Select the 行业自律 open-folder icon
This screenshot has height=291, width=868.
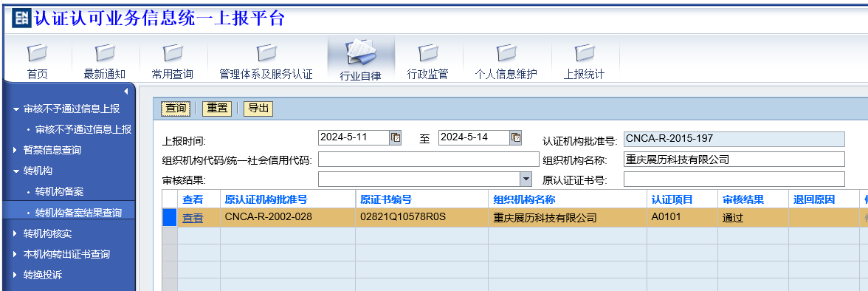click(x=361, y=53)
